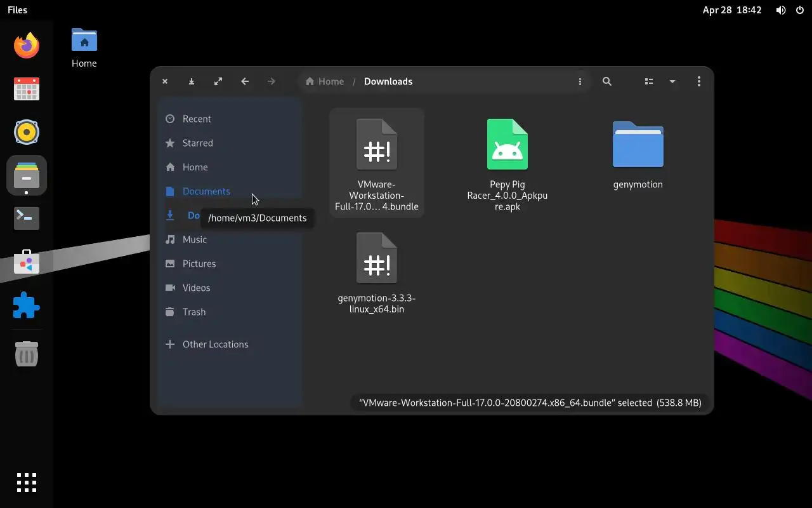The width and height of the screenshot is (812, 508).
Task: Open clock and calendar in top bar
Action: point(731,10)
